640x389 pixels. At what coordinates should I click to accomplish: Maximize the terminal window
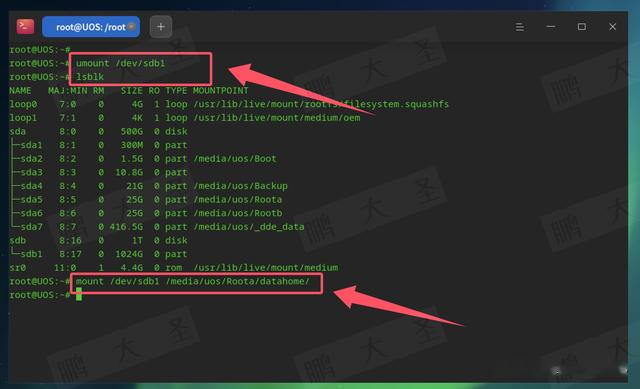[582, 27]
